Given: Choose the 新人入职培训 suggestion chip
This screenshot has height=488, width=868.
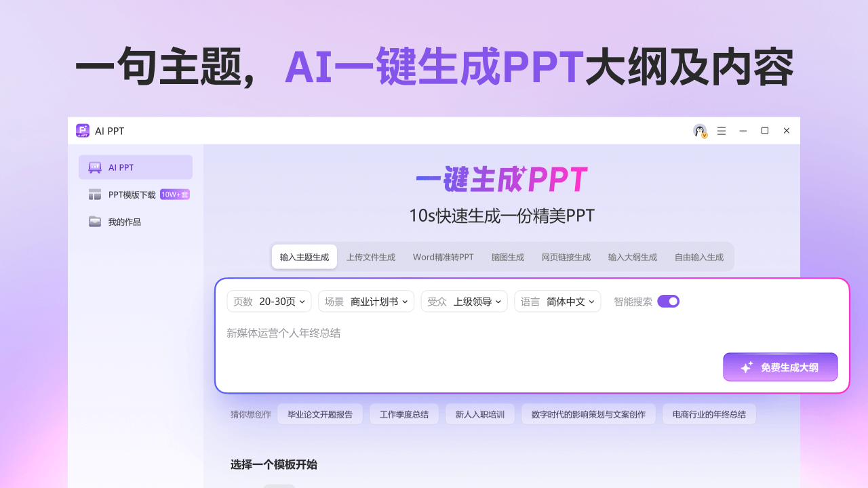Looking at the screenshot, I should click(x=479, y=413).
